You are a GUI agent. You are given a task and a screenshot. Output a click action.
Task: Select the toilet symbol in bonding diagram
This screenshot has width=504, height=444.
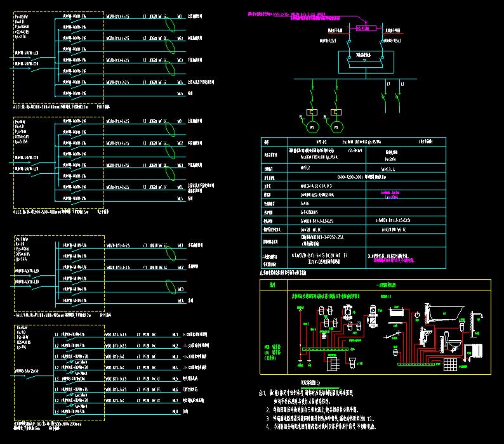452,342
